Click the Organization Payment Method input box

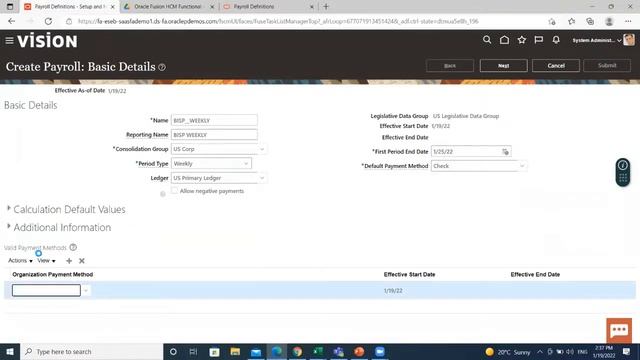47,291
